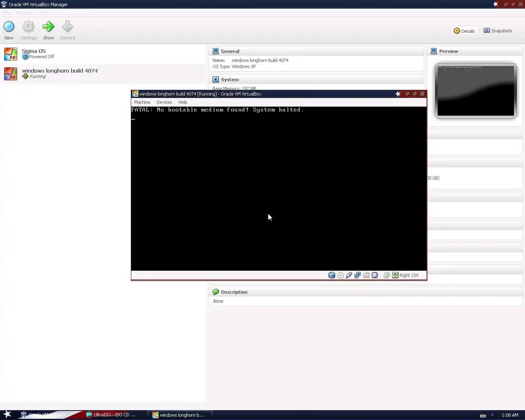
Task: Click the Description speech bubble icon
Action: tap(216, 292)
